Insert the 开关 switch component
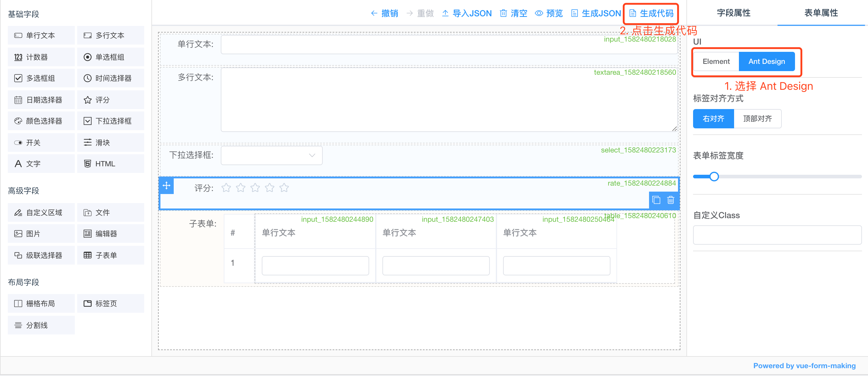Image resolution: width=868 pixels, height=376 pixels. pos(41,143)
